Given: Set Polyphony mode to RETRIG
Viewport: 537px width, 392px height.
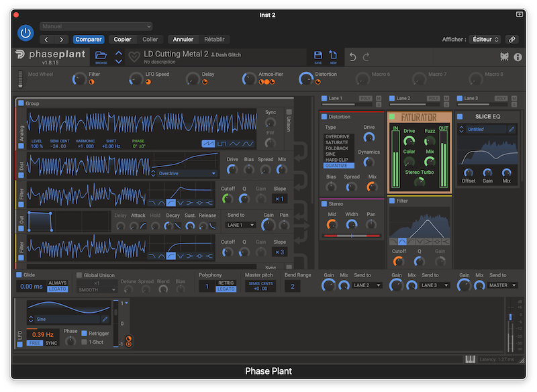Looking at the screenshot, I should [x=226, y=283].
